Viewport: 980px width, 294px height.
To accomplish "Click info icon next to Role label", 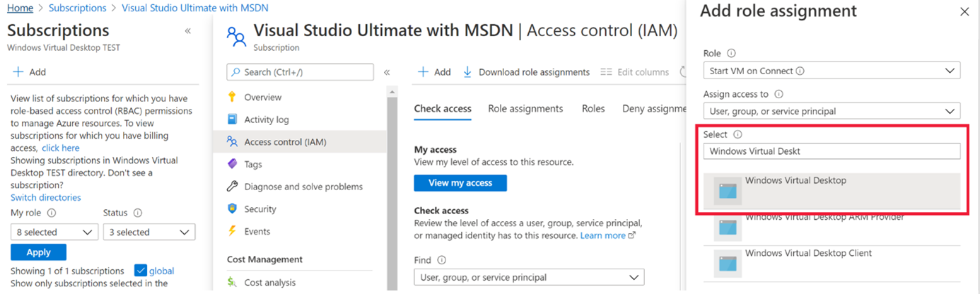I will (x=731, y=54).
